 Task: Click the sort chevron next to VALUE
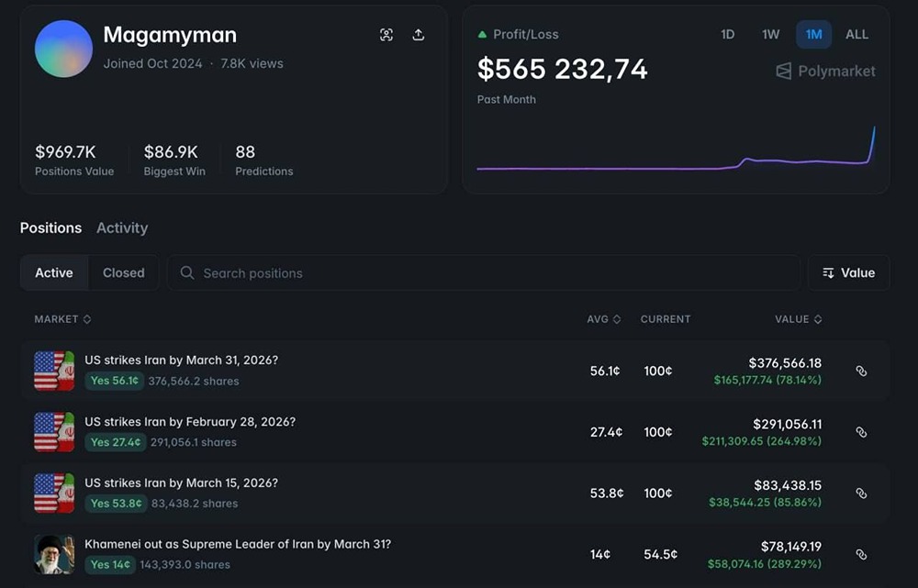coord(815,319)
